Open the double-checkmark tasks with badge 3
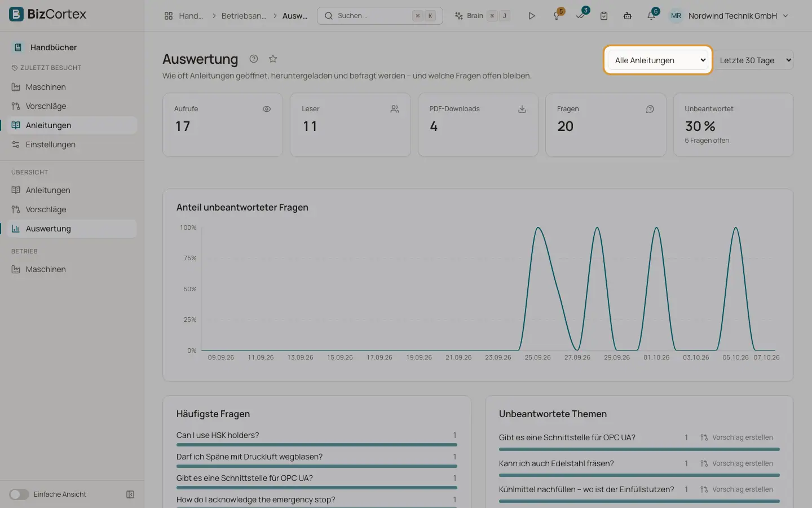812x508 pixels. point(580,16)
